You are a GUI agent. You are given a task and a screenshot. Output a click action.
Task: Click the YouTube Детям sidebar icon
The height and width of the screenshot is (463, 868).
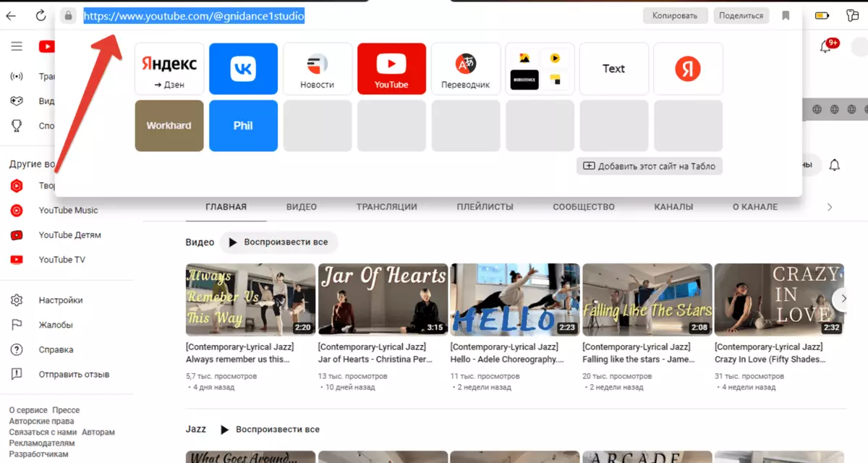[16, 235]
